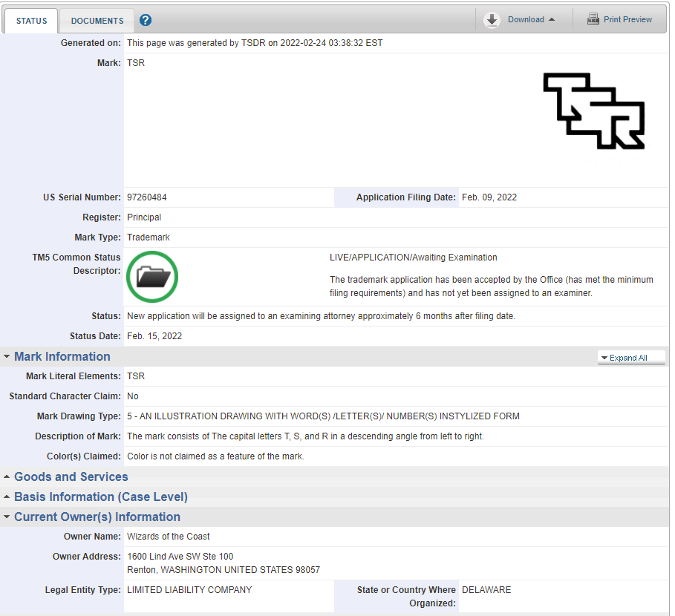675x616 pixels.
Task: Click the serial number 97260484
Action: click(x=147, y=197)
